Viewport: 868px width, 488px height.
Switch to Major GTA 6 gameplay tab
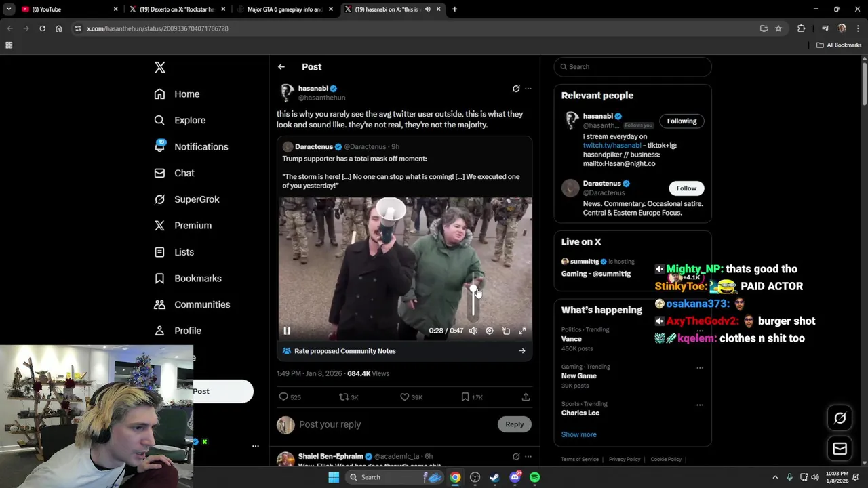pos(285,9)
